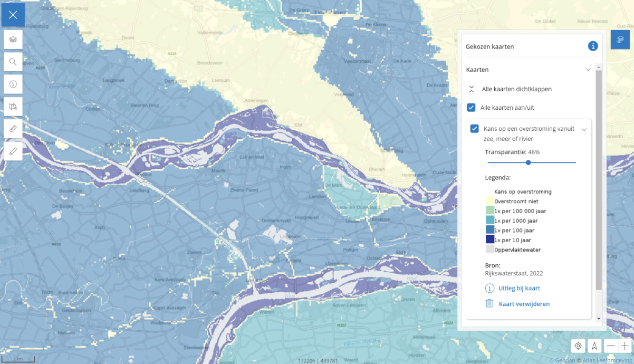Click 'Kaart verwijderen' to remove map
The width and height of the screenshot is (634, 364).
[x=524, y=304]
